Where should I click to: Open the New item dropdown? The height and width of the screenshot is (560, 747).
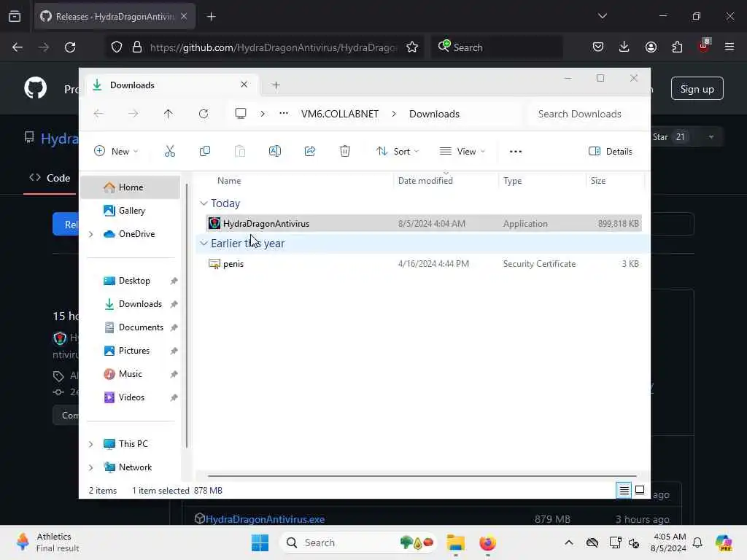pos(116,152)
